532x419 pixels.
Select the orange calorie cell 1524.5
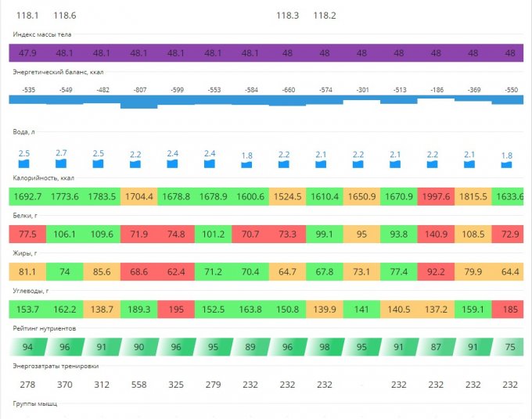point(287,196)
